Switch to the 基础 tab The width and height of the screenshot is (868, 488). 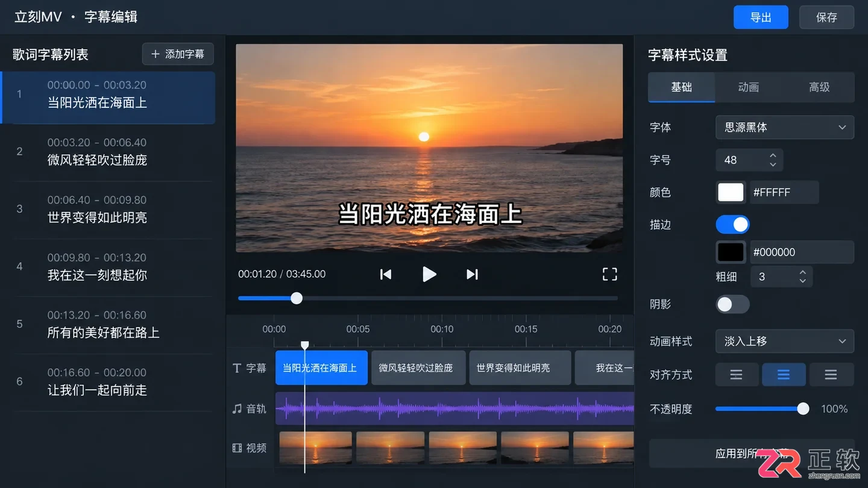pos(682,87)
